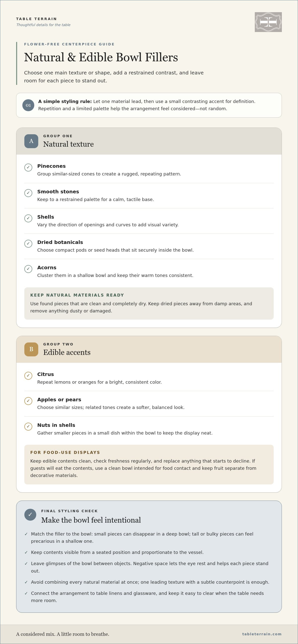This screenshot has width=298, height=644.
Task: Click the check circle next to Citrus
Action: pos(28,375)
